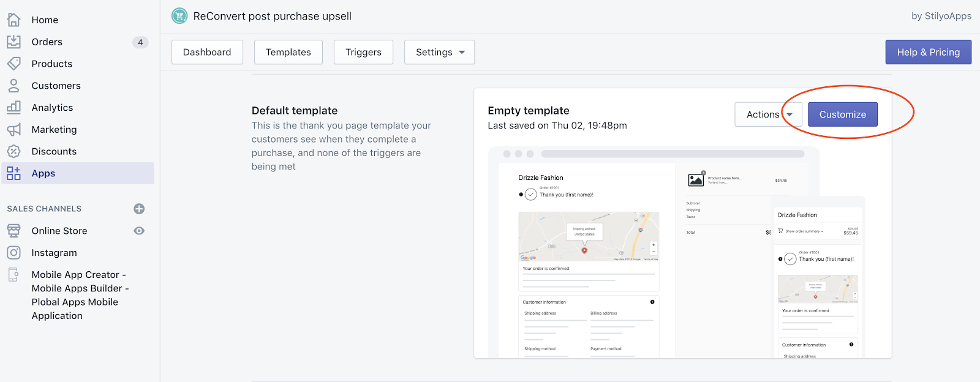Open the Dashboard tab
This screenshot has height=382, width=980.
click(207, 52)
